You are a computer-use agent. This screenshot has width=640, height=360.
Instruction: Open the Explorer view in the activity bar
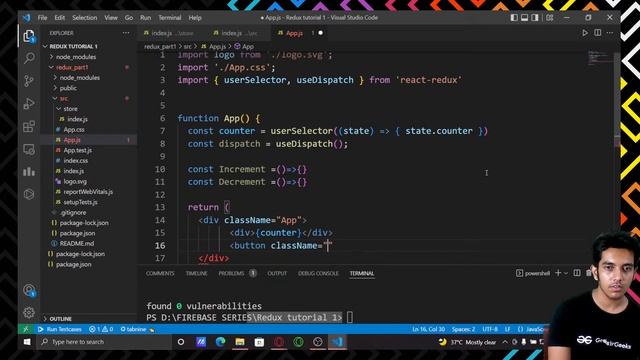[x=29, y=36]
